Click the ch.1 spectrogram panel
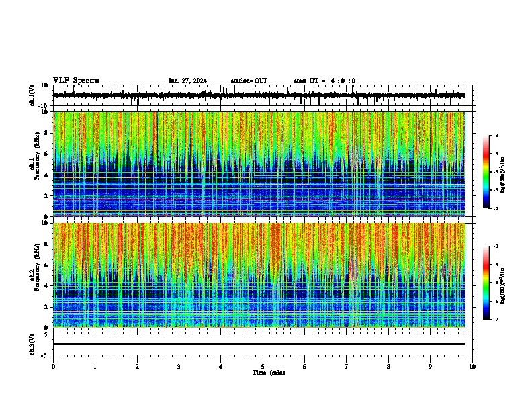 pos(259,164)
